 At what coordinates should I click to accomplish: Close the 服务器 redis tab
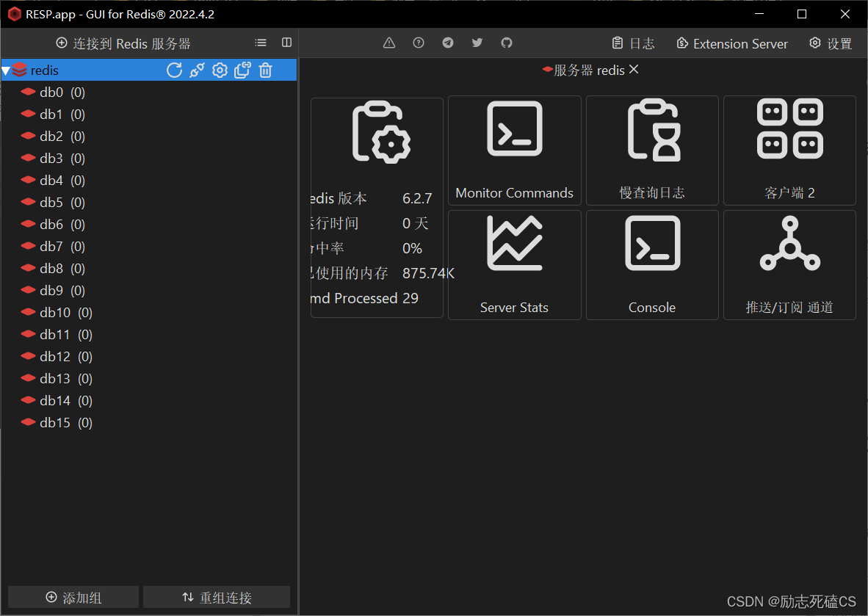634,69
